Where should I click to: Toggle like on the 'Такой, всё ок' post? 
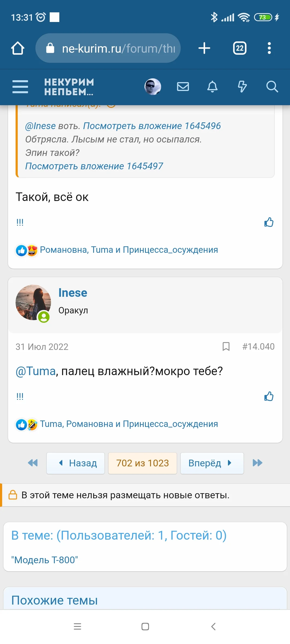pos(269,222)
